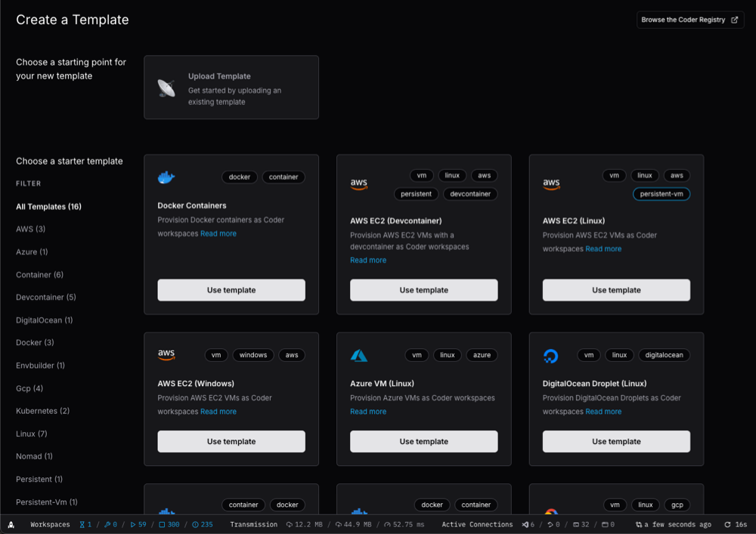Click the Coder logo in the status bar
The width and height of the screenshot is (756, 534).
pos(11,524)
